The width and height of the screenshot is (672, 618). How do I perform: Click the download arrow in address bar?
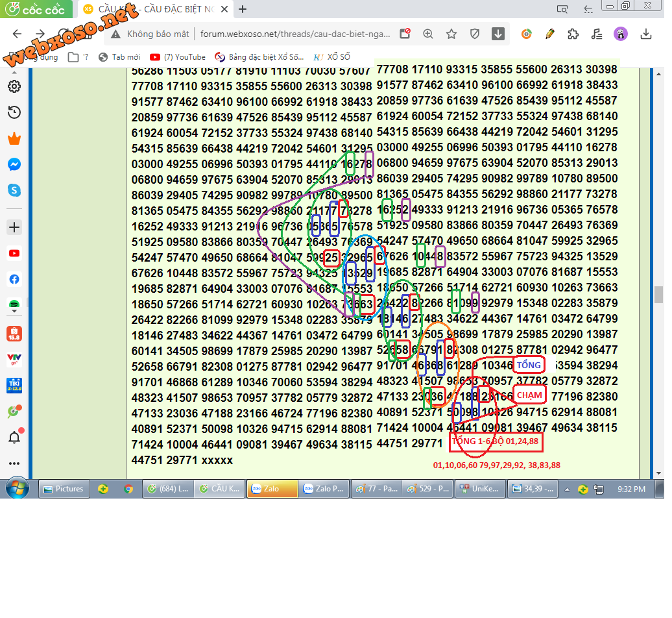pos(498,34)
